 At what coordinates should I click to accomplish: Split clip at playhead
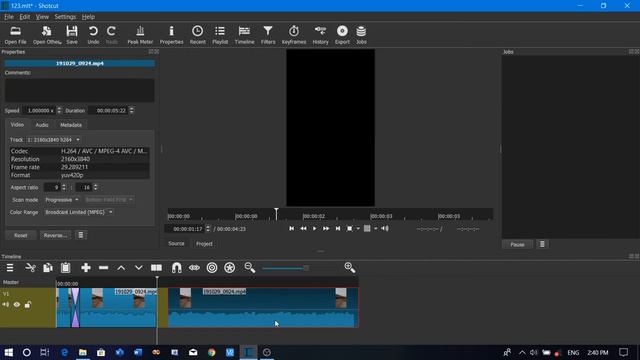point(156,268)
